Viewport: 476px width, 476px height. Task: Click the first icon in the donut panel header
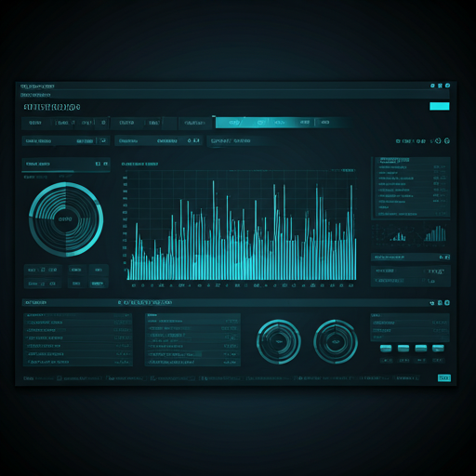(x=98, y=164)
